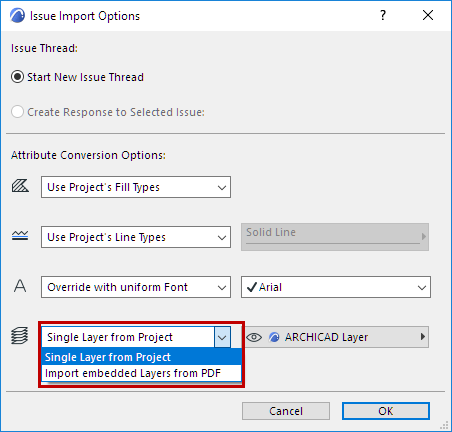This screenshot has width=452, height=432.
Task: Toggle the eye icon for ARCHICAD Layer
Action: pos(254,337)
